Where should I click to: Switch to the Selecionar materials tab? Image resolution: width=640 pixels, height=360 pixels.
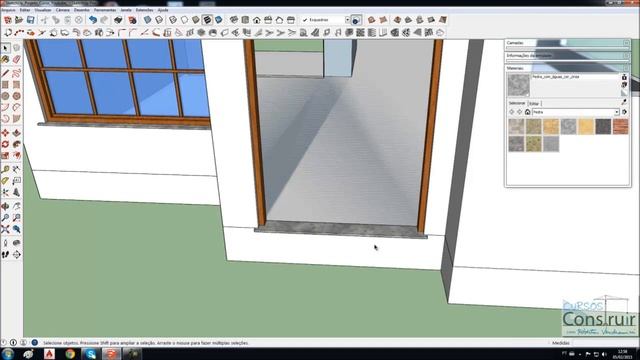pyautogui.click(x=517, y=103)
